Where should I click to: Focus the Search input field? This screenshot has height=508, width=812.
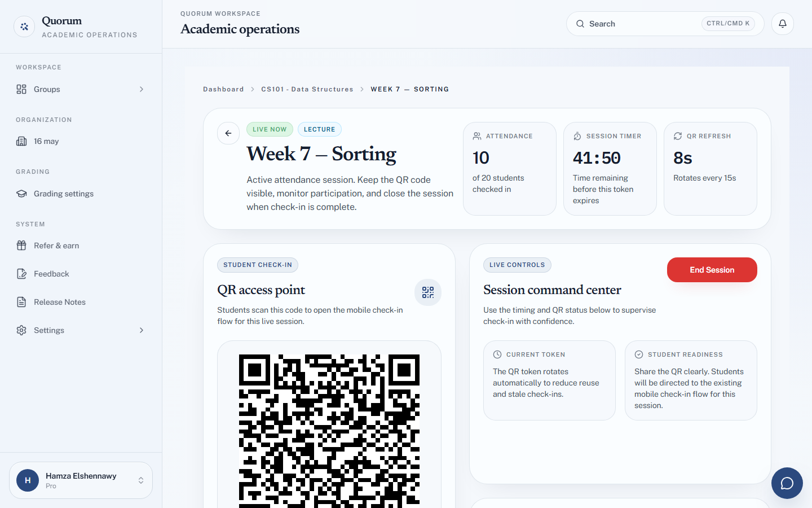point(665,24)
